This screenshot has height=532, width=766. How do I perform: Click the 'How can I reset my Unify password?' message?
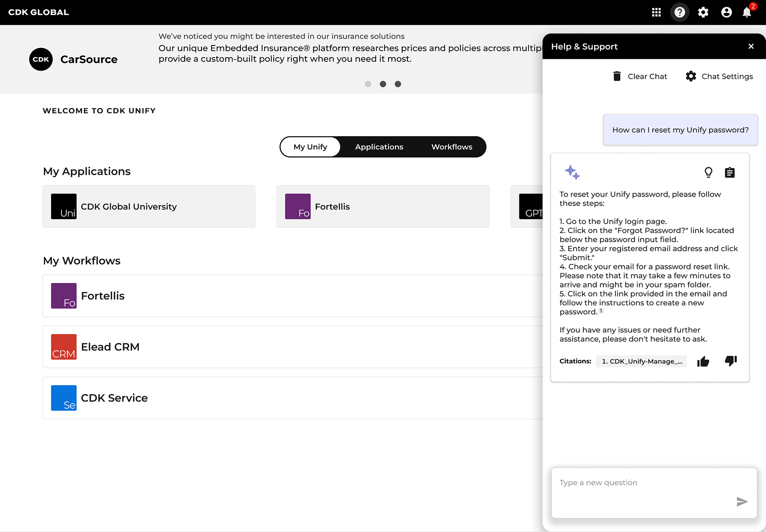point(680,130)
